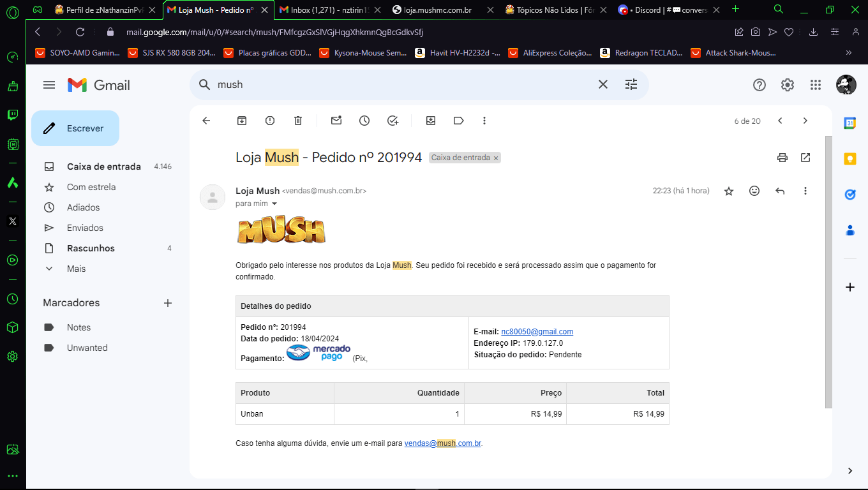Viewport: 868px width, 490px height.
Task: Open Google Tasks side panel
Action: pos(850,195)
